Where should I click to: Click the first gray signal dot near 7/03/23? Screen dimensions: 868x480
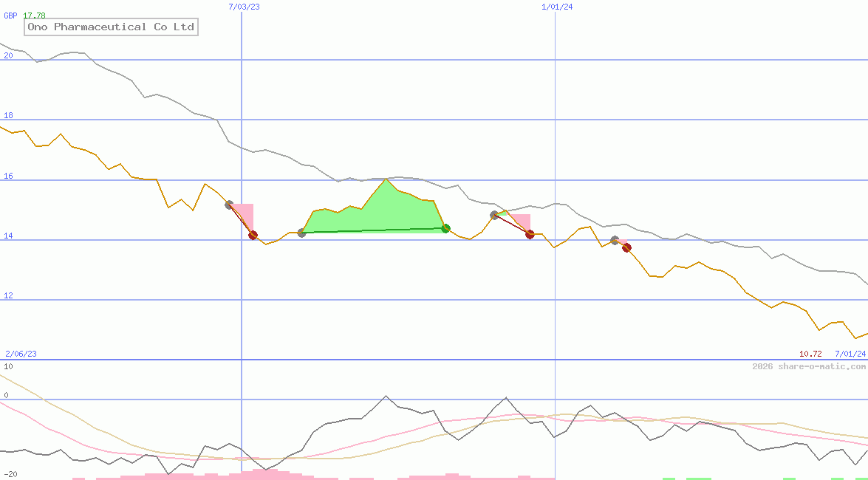click(x=230, y=205)
